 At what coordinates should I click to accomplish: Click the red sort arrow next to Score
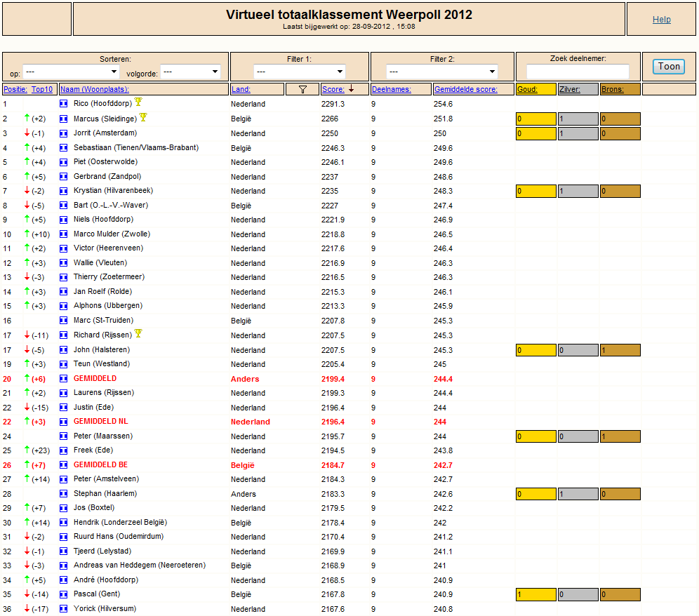click(x=352, y=88)
